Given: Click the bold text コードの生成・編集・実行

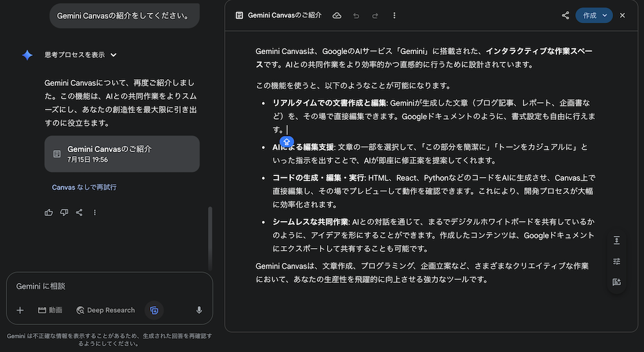Looking at the screenshot, I should tap(318, 178).
